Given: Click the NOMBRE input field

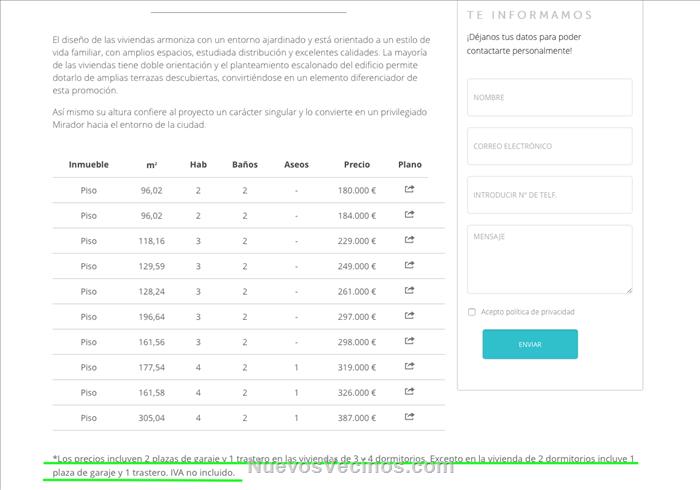Looking at the screenshot, I should tap(549, 98).
